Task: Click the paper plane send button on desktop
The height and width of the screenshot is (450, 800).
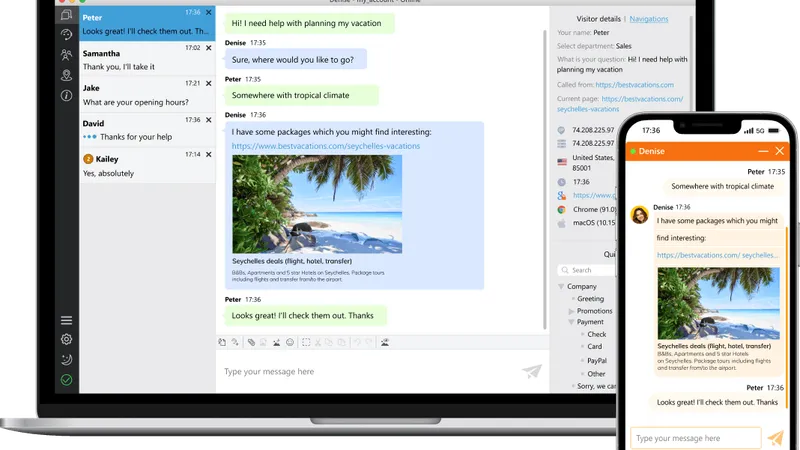Action: pyautogui.click(x=532, y=371)
